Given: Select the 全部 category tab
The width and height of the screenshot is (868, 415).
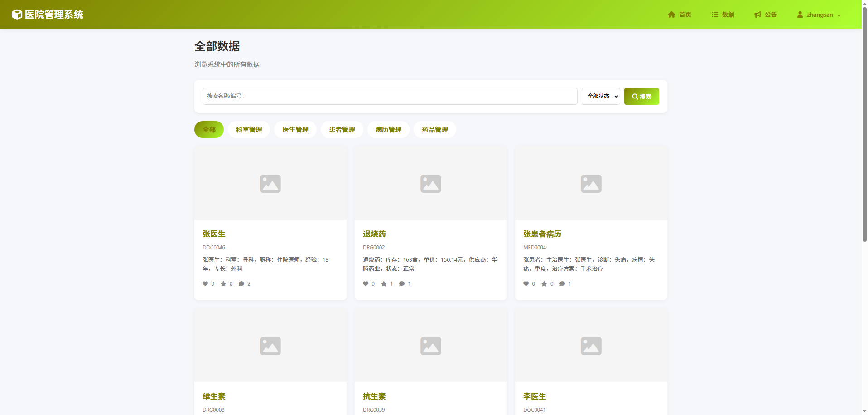Looking at the screenshot, I should coord(209,130).
